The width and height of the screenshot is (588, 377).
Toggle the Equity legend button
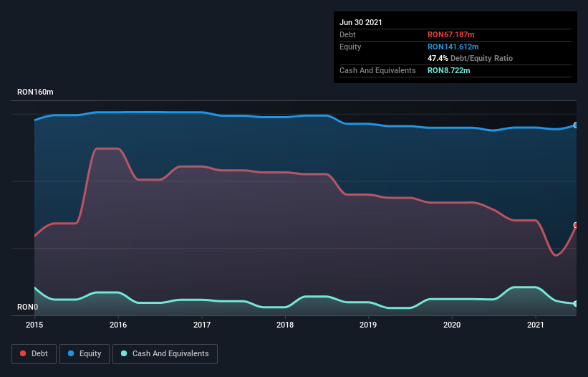[85, 354]
